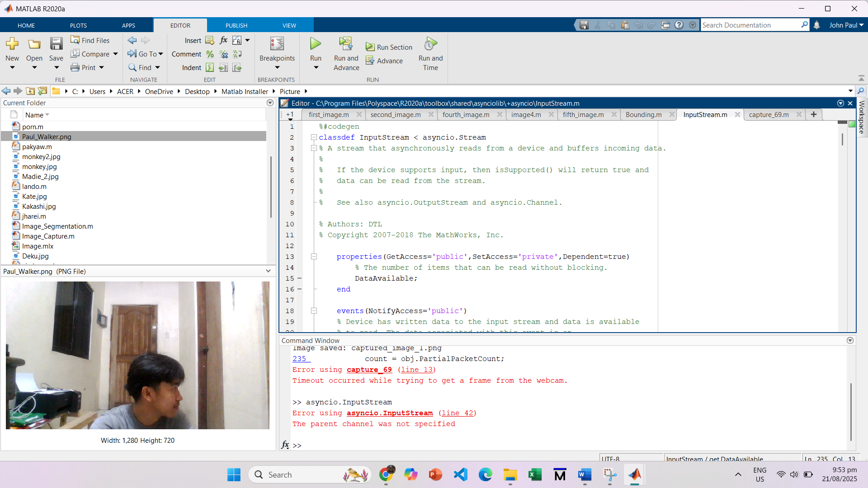Viewport: 868px width, 488px height.
Task: Click the capture_69 error link
Action: point(369,370)
